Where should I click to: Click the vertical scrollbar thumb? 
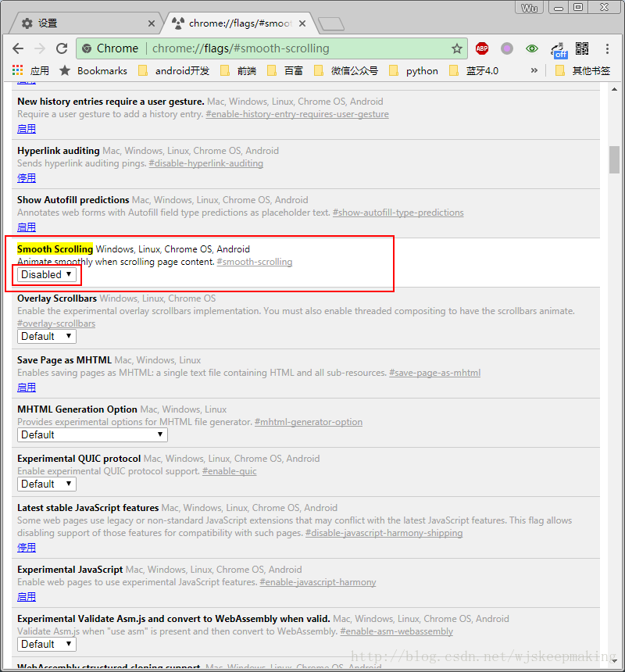coord(614,160)
